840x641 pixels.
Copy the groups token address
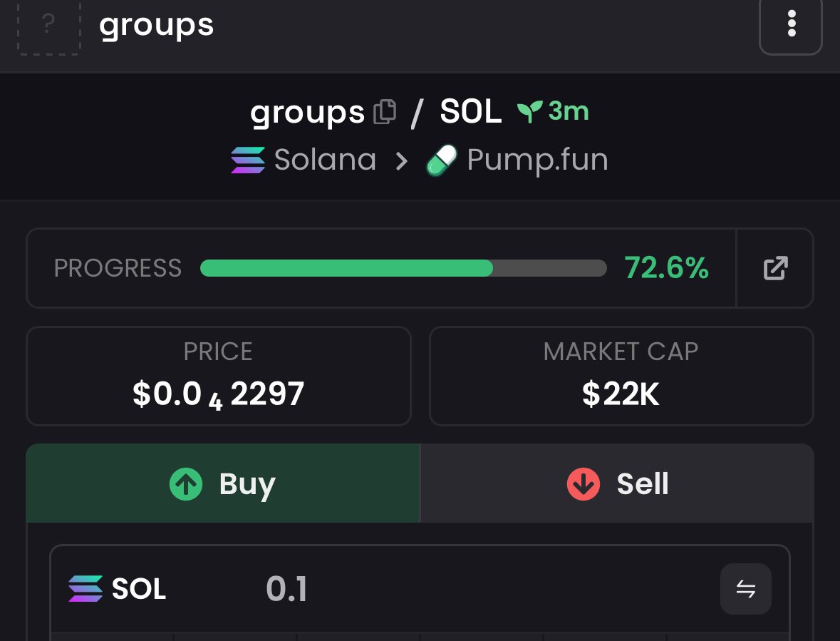[x=385, y=111]
